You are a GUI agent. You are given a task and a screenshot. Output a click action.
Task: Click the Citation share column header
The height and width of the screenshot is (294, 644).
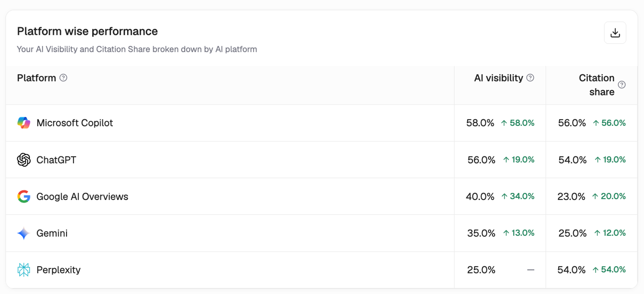click(x=597, y=85)
